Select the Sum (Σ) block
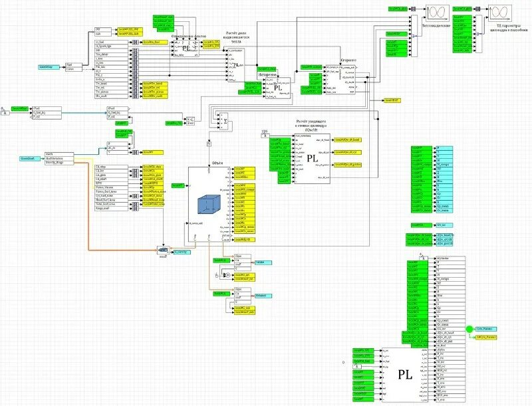 pos(224,121)
